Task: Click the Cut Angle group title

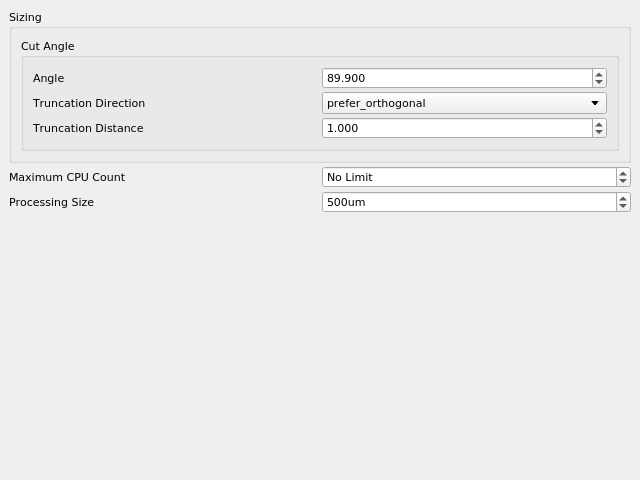Action: click(48, 46)
